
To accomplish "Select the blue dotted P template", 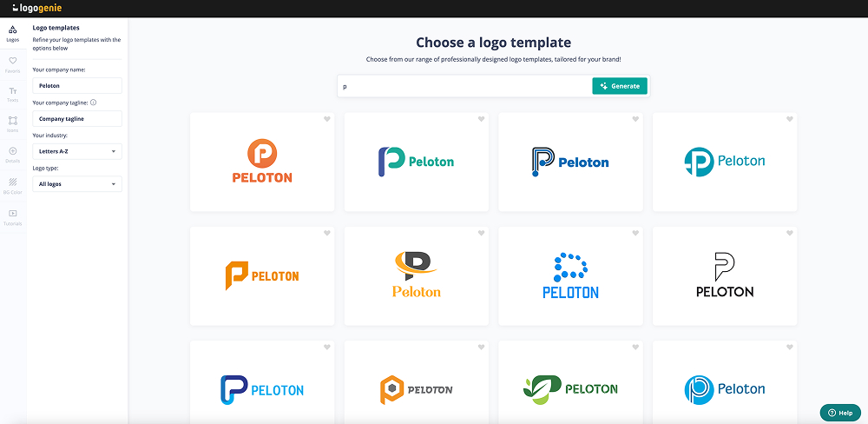I will click(x=571, y=276).
